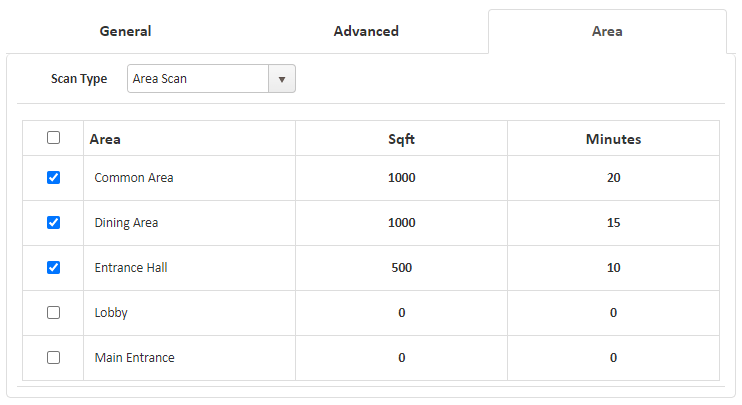Enable the Lobby checkbox

click(54, 312)
